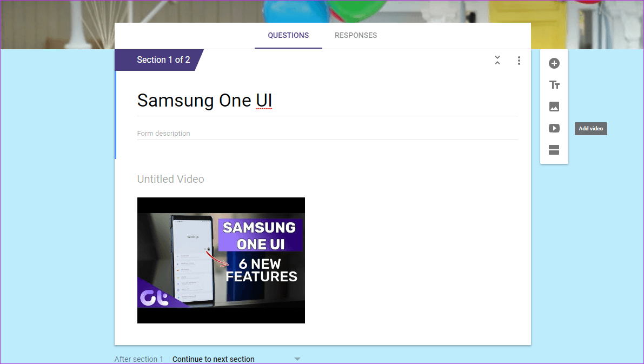The image size is (644, 364).
Task: Click into the Form description field
Action: click(327, 134)
